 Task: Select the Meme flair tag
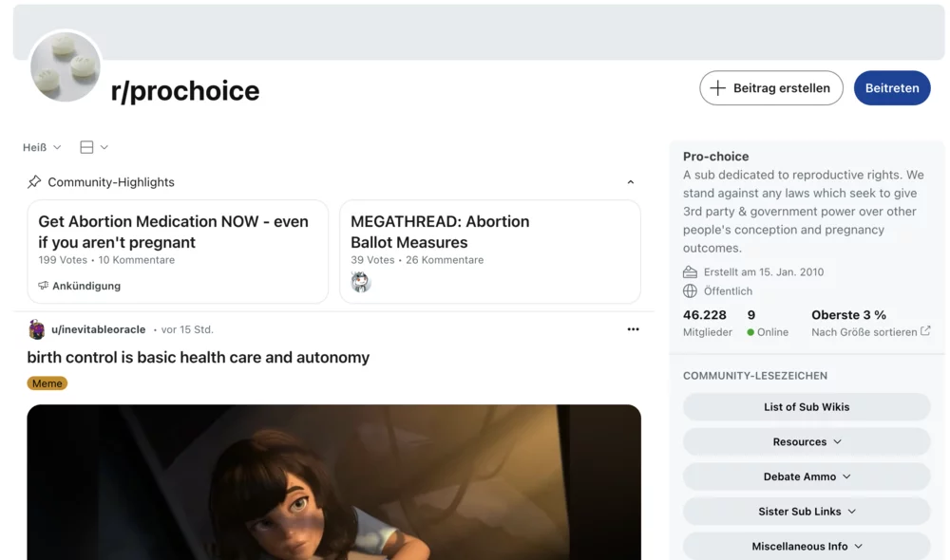[x=47, y=383]
